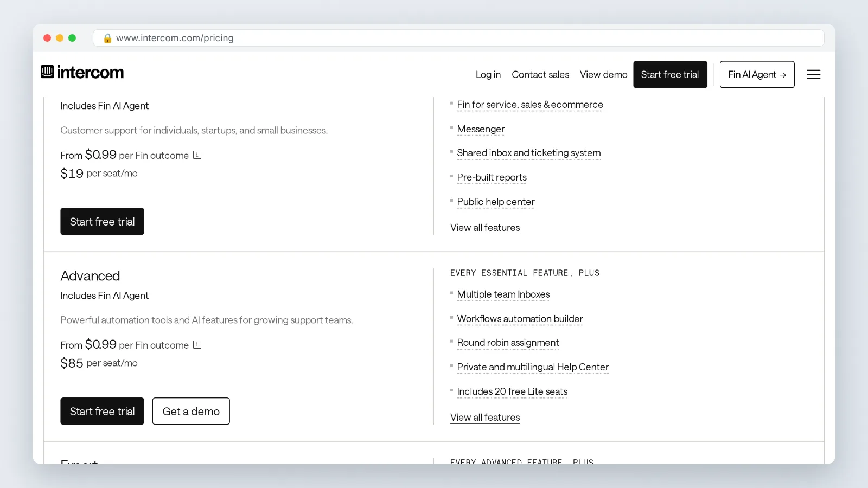Open Fin AI Agent button

[757, 75]
